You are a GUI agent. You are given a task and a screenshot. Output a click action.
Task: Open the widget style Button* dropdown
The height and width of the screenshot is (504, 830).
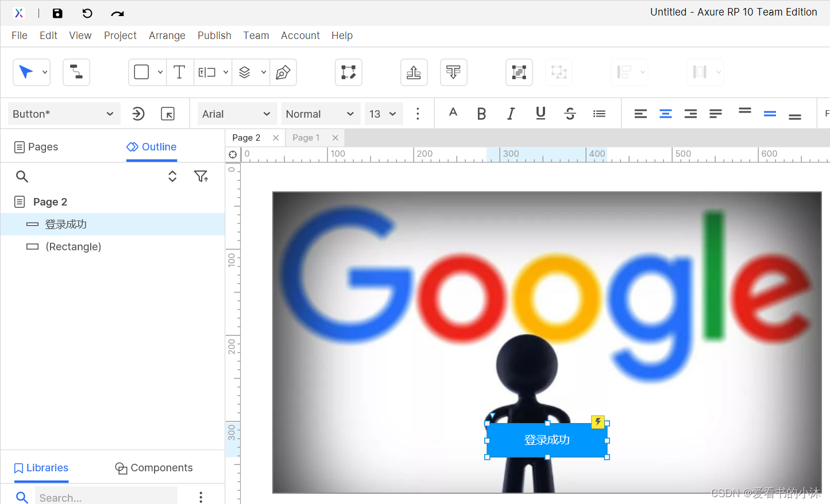pyautogui.click(x=64, y=114)
